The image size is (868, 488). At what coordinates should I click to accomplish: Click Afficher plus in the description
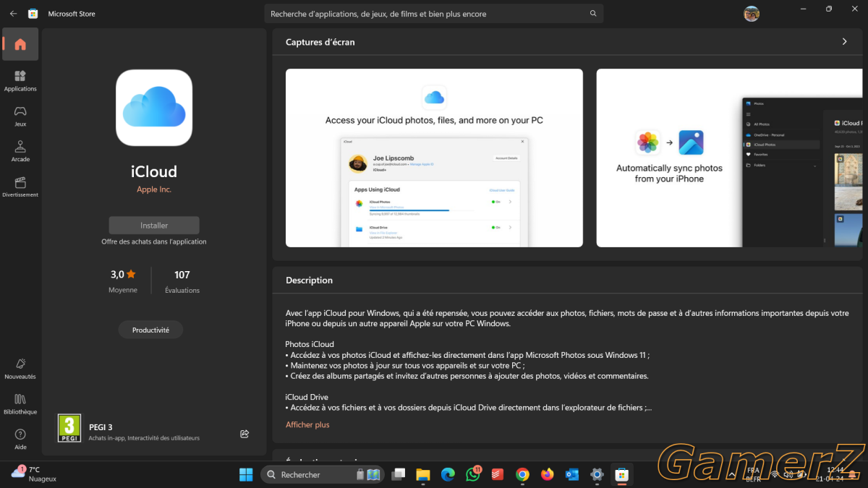307,425
